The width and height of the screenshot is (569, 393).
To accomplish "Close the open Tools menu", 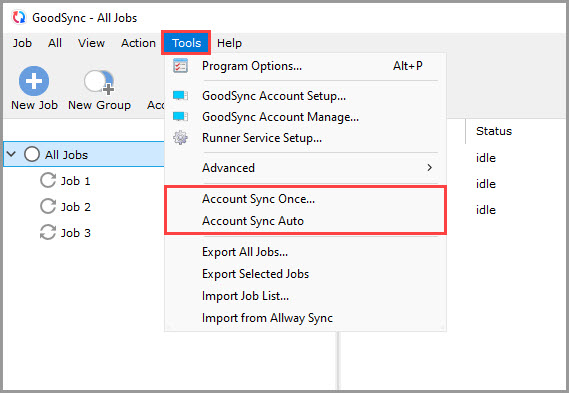I will coord(186,43).
